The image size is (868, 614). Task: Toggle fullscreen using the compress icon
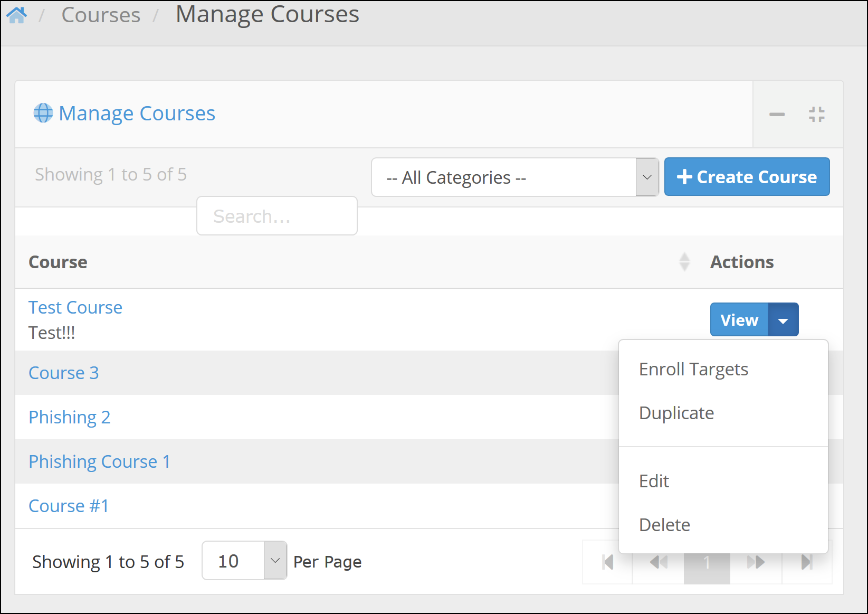(x=816, y=114)
